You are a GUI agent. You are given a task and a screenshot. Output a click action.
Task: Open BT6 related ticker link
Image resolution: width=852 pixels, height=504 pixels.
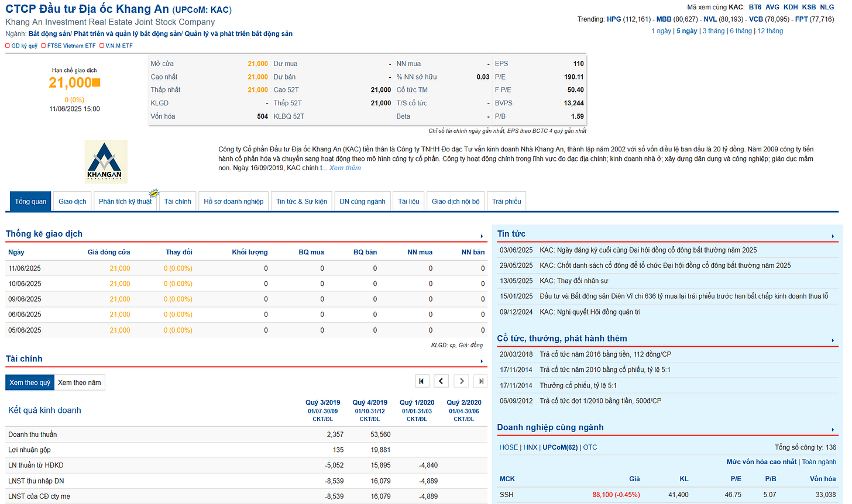[755, 7]
